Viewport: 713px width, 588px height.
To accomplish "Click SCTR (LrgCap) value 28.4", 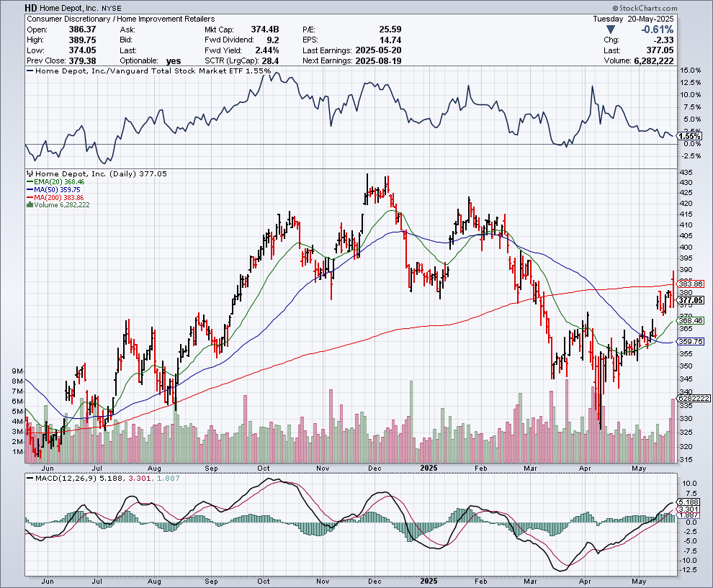I will 271,61.
